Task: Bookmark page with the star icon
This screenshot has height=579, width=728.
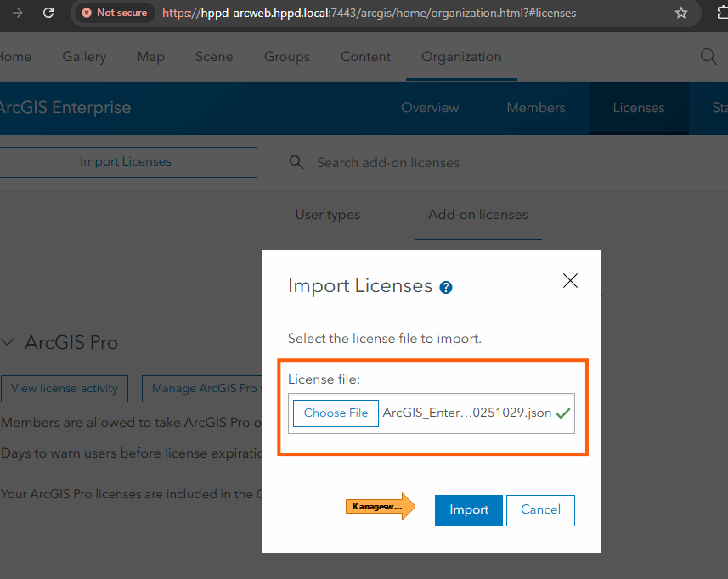Action: tap(680, 14)
